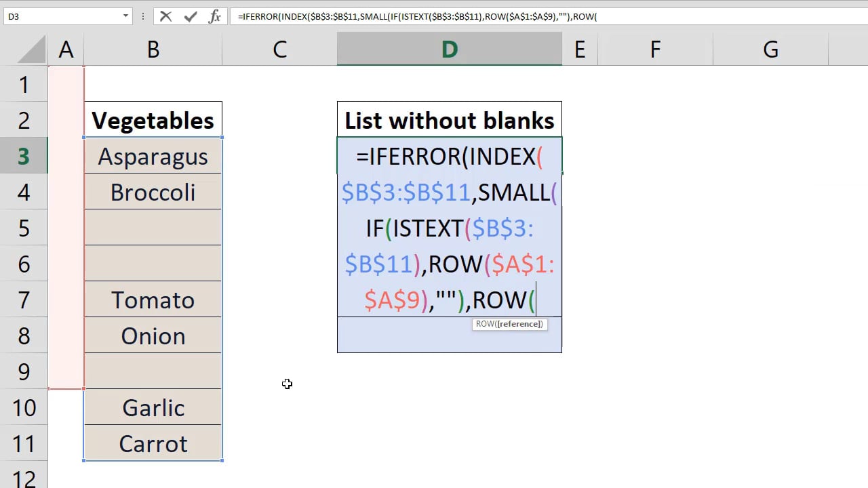Click blank cell B6 in Vegetables list

153,264
